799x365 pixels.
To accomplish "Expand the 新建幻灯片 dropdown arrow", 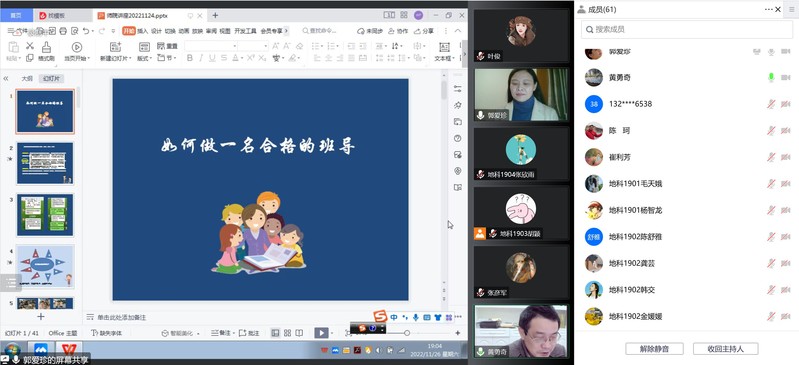I will (x=130, y=59).
